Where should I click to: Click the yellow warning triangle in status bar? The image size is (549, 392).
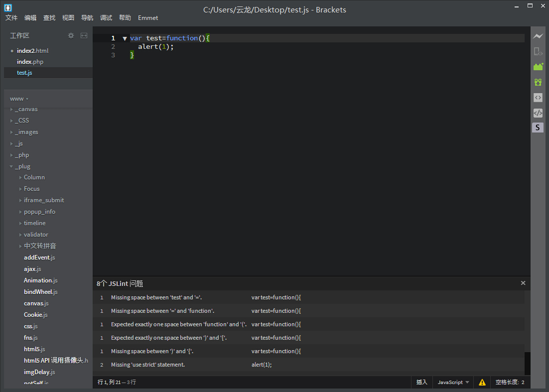click(x=482, y=382)
